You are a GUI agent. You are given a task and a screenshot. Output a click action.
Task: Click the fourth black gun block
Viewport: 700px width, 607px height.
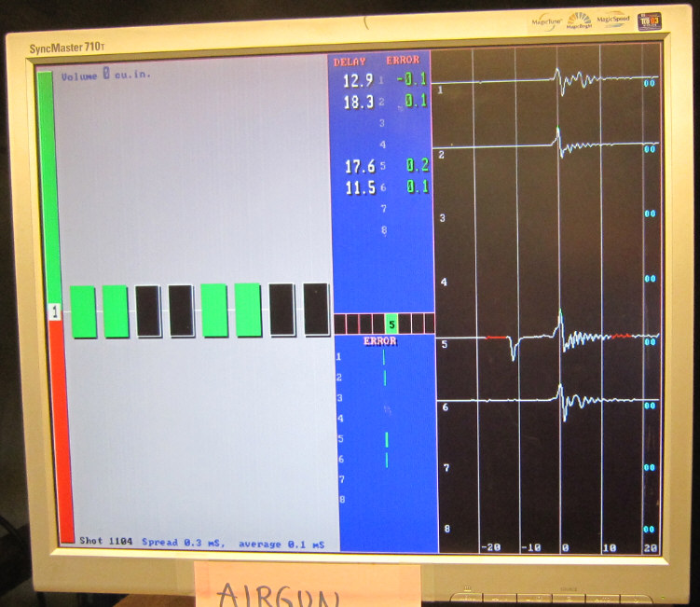pyautogui.click(x=182, y=311)
